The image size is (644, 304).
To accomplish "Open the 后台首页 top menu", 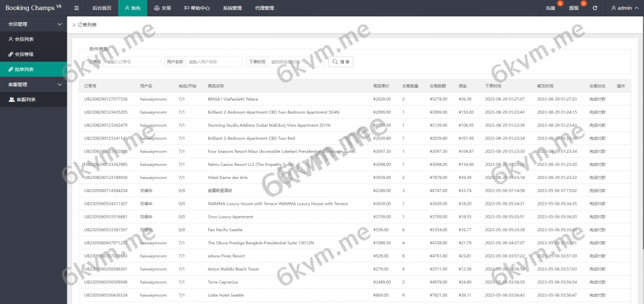I will click(x=101, y=8).
